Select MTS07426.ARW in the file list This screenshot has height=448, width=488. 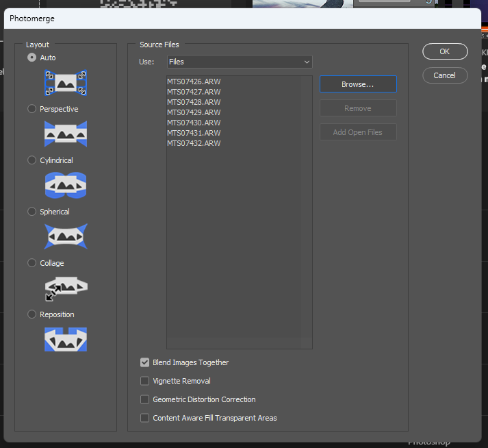[x=194, y=82]
